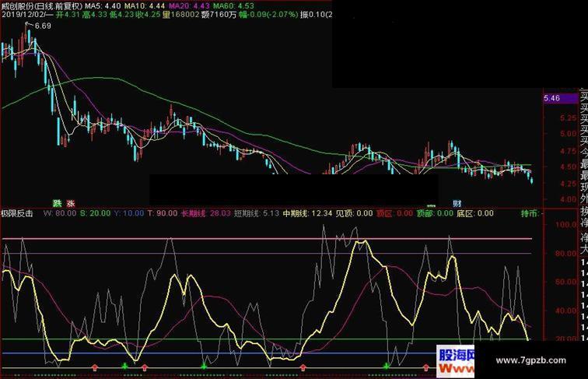Click the W: 80.00 parameter

coord(60,213)
